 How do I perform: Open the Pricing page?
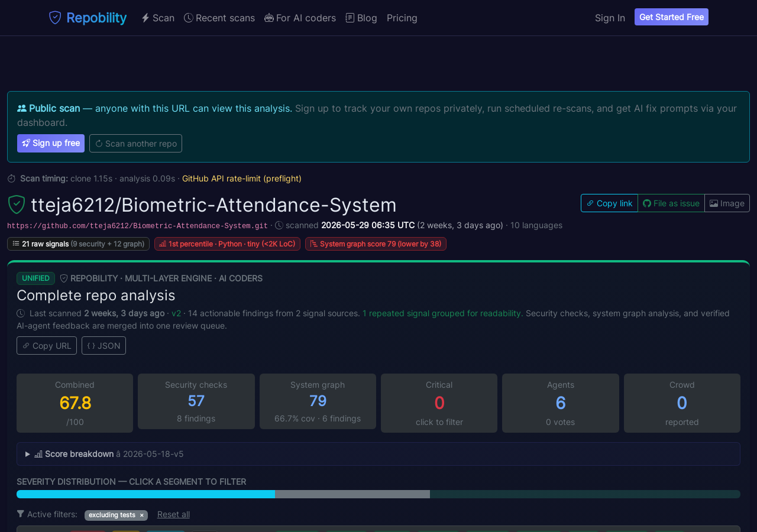[x=402, y=18]
